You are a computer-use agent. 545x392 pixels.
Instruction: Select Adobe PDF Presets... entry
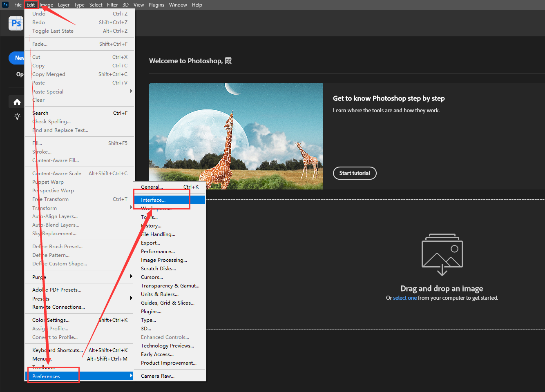[x=80, y=290]
